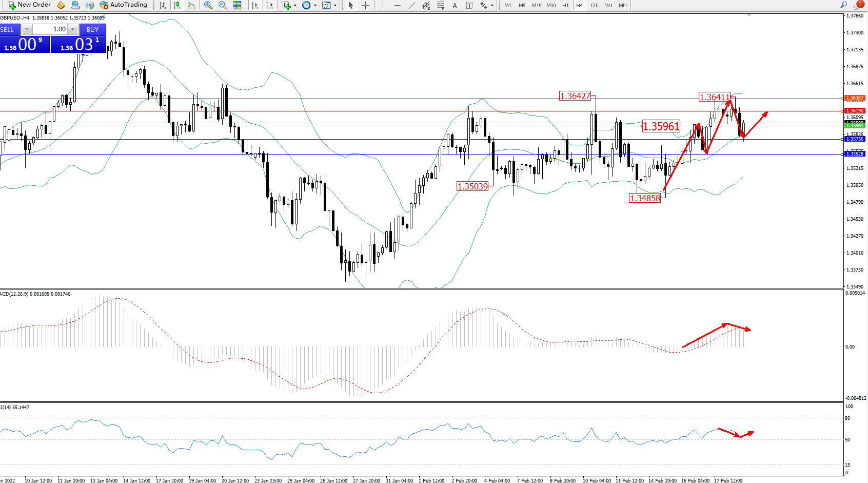The image size is (868, 483).
Task: Toggle AutoTrading on or off
Action: coord(123,5)
